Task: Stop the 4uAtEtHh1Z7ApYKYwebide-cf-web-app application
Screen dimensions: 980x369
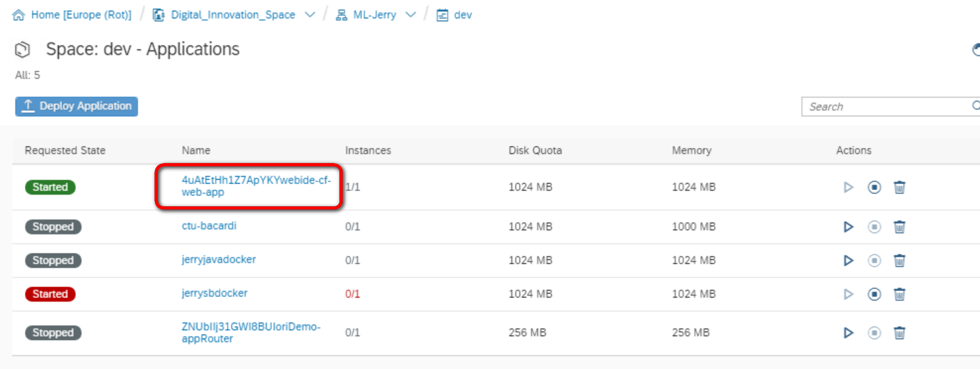Action: [x=874, y=187]
